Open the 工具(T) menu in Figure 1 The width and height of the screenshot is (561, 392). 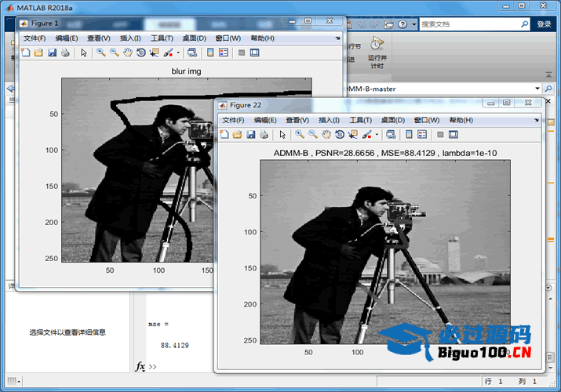click(x=162, y=38)
